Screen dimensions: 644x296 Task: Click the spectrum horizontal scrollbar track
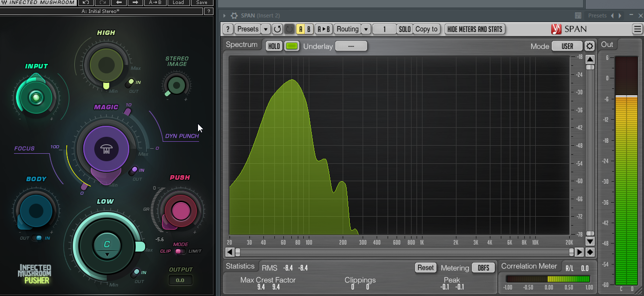(405, 252)
